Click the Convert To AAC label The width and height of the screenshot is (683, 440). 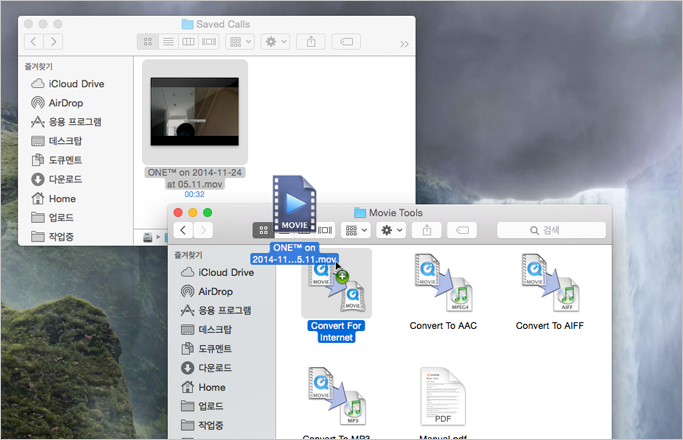point(443,325)
